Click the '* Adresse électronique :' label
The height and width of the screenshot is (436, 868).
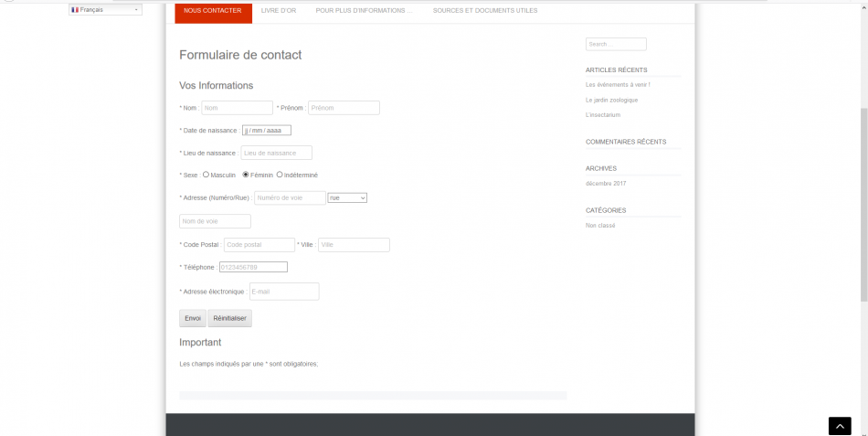coord(213,292)
